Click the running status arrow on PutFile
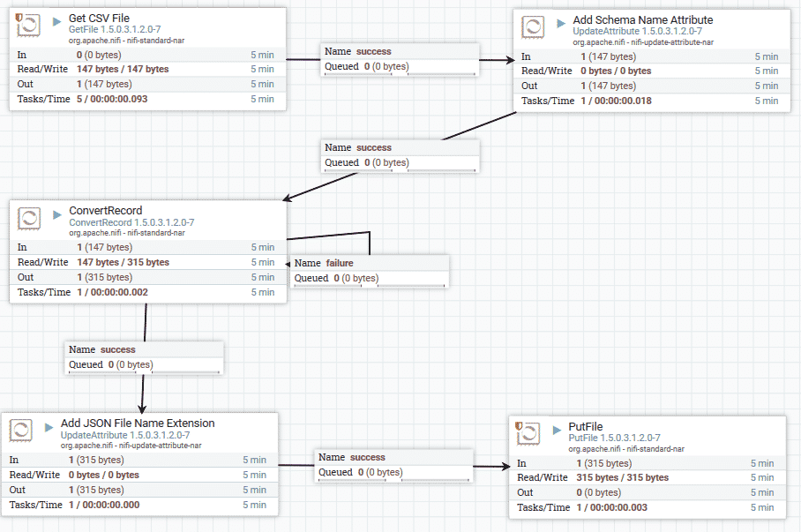801x532 pixels. click(x=558, y=428)
